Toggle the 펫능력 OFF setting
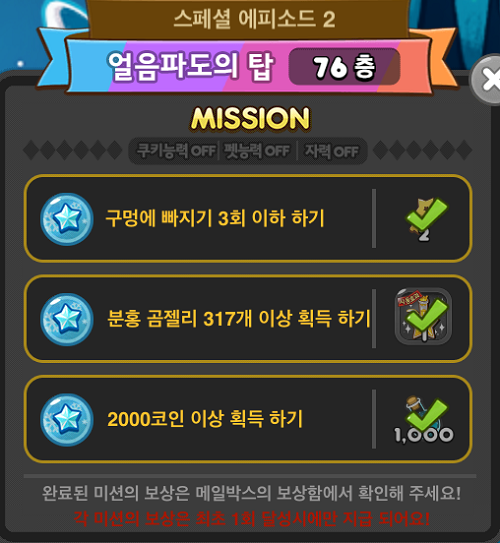 click(257, 151)
